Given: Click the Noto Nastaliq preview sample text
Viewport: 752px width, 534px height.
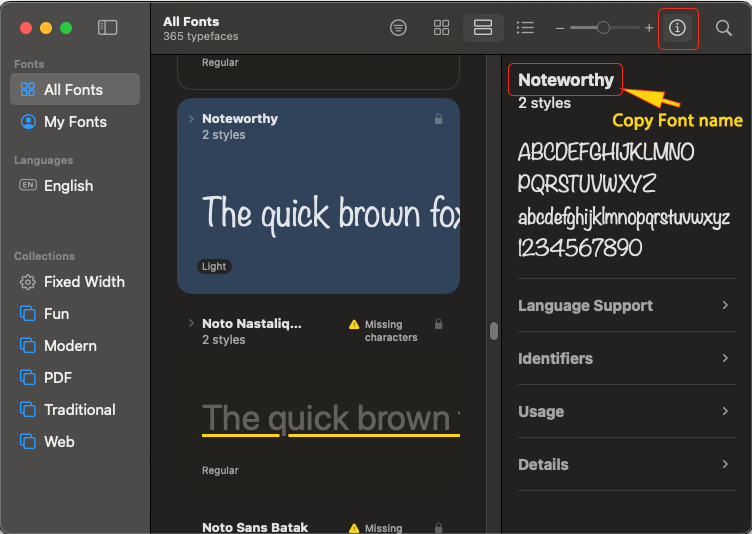Looking at the screenshot, I should 331,419.
